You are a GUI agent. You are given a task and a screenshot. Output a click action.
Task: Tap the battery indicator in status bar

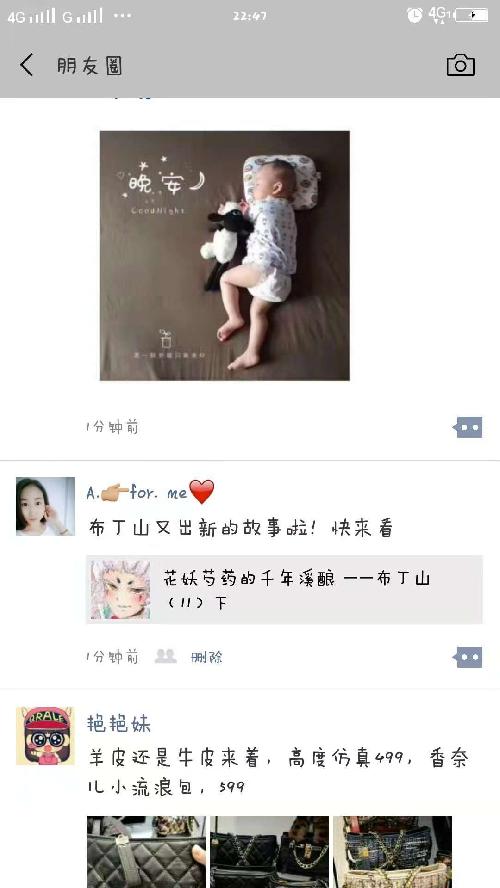(472, 15)
